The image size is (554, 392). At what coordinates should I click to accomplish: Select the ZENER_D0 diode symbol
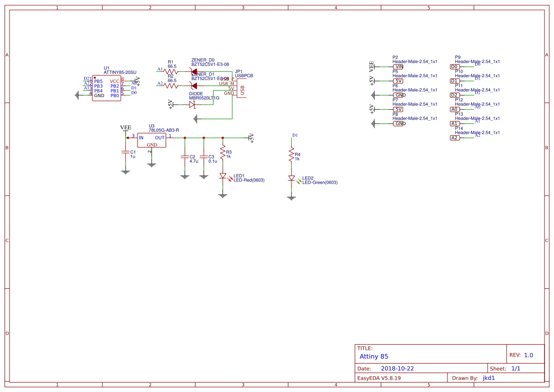(x=193, y=71)
